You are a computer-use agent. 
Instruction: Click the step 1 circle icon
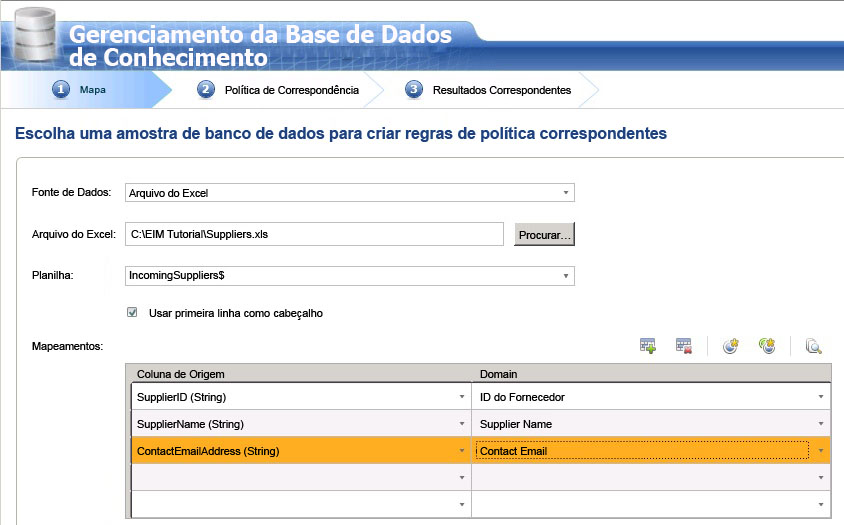point(61,89)
